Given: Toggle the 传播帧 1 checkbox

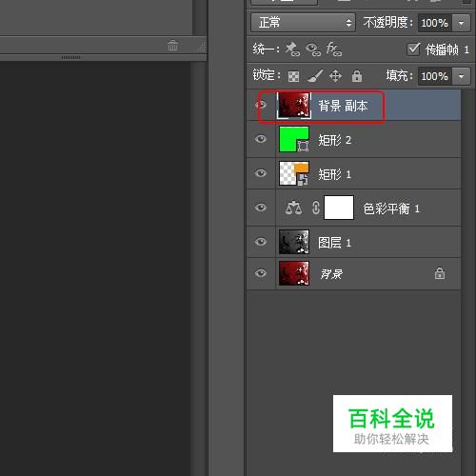Looking at the screenshot, I should pyautogui.click(x=413, y=49).
